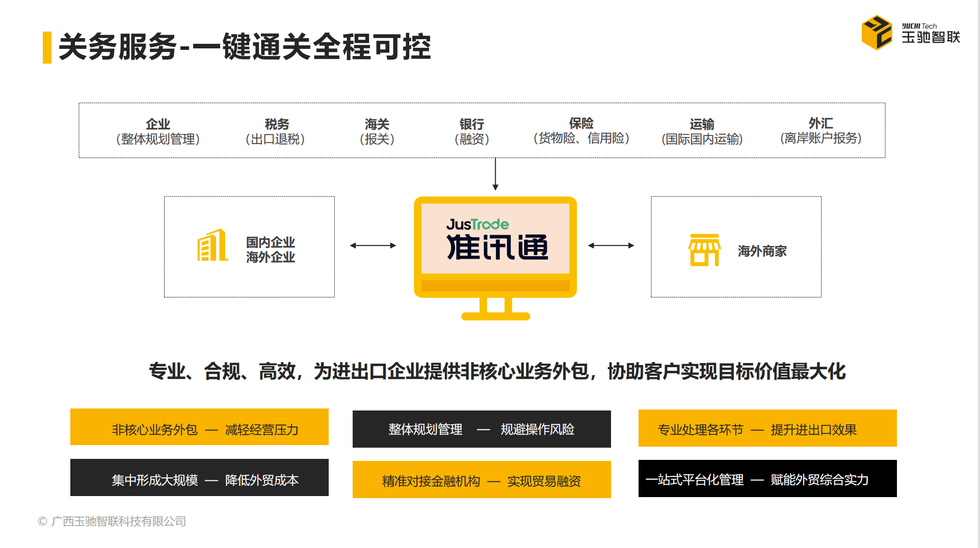Click the 整体规划管理 — 规避操作风险 box
Screen dimensions: 980x548
(x=482, y=429)
